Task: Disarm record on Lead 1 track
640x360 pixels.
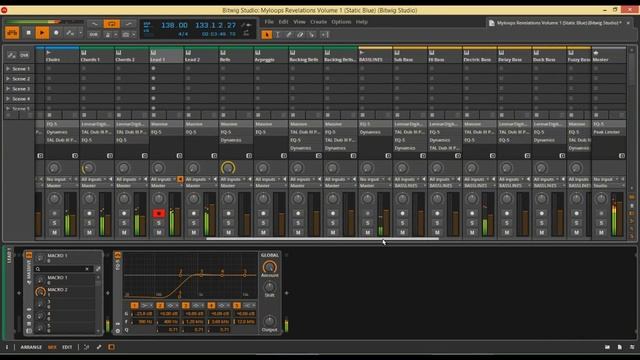Action: (x=159, y=213)
